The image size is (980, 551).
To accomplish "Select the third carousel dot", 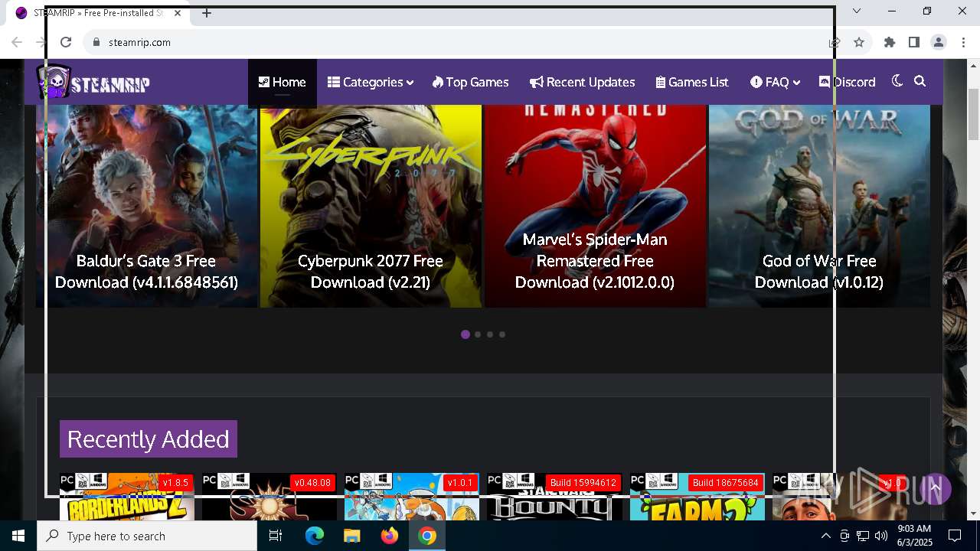I will (490, 334).
